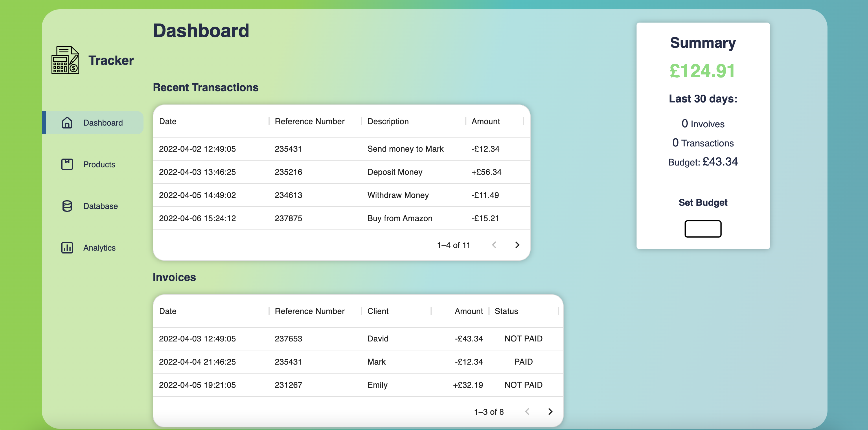Sort transactions by Description column header
The image size is (868, 430).
(x=388, y=121)
